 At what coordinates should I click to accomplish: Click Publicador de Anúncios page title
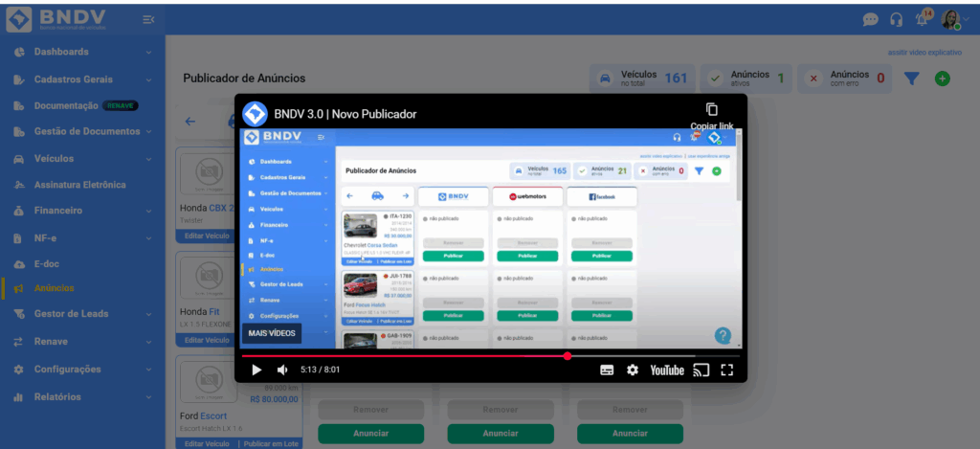[x=244, y=79]
